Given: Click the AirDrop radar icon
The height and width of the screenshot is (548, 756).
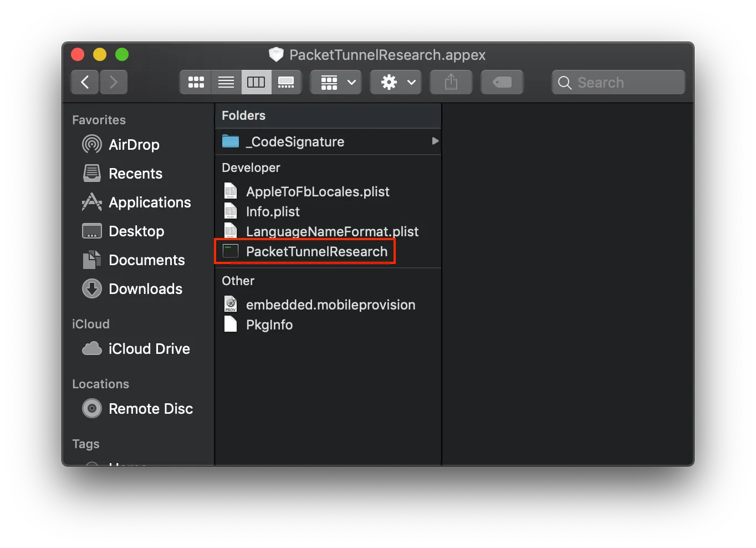Looking at the screenshot, I should pos(92,144).
